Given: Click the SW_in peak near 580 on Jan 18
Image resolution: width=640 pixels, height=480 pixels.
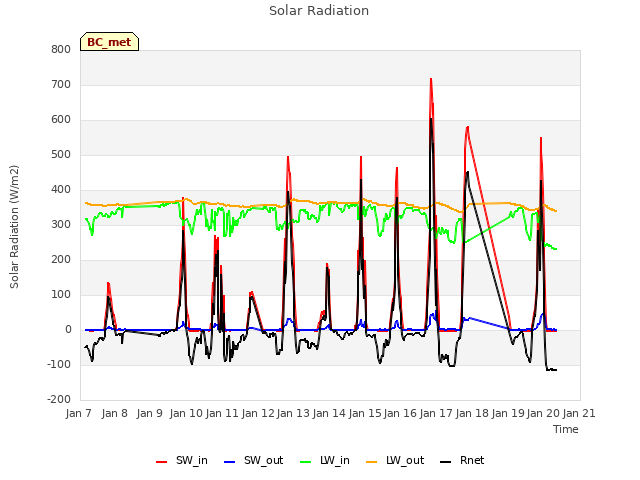Looking at the screenshot, I should click(467, 127).
